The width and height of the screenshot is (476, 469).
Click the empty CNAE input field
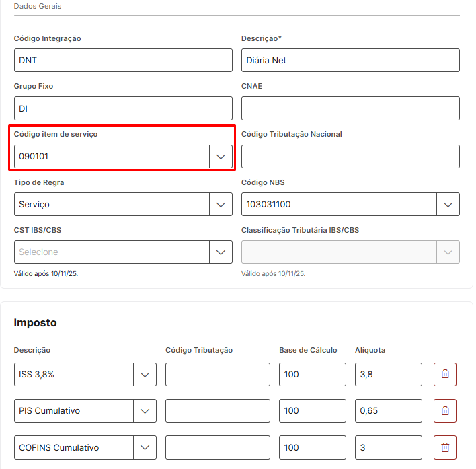click(350, 108)
